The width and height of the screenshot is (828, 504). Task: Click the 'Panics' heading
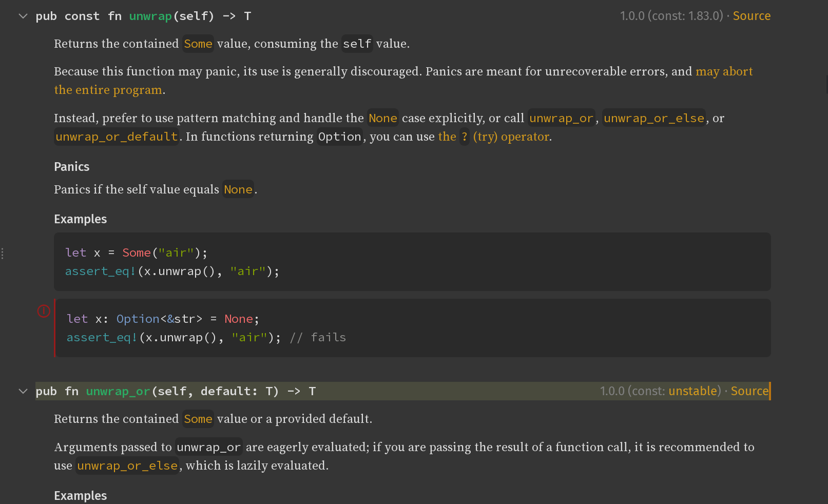click(x=72, y=167)
